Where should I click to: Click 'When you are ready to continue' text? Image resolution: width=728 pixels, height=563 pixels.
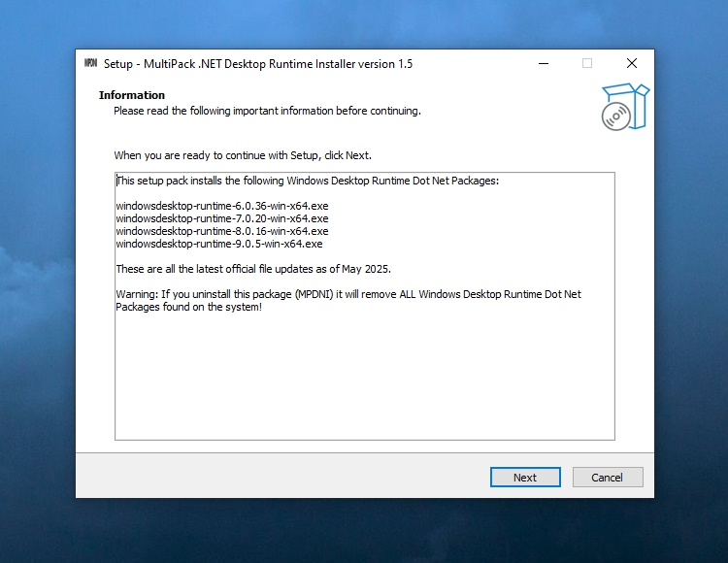[x=243, y=155]
